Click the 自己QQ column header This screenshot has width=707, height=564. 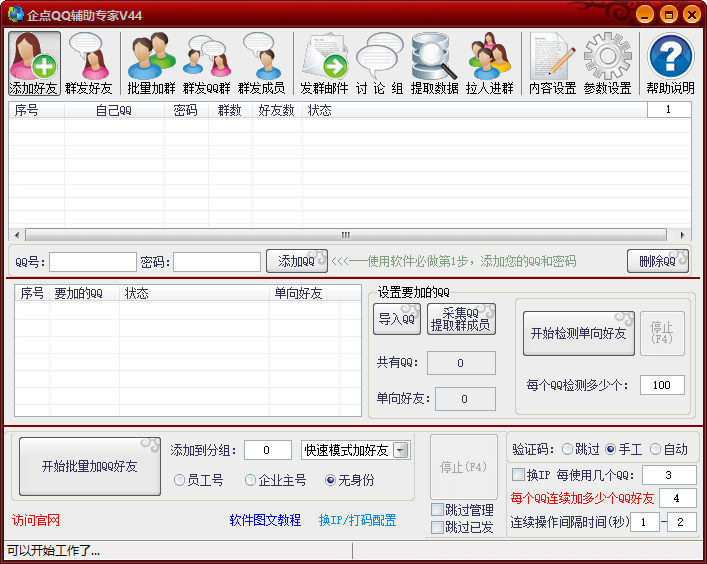(114, 110)
